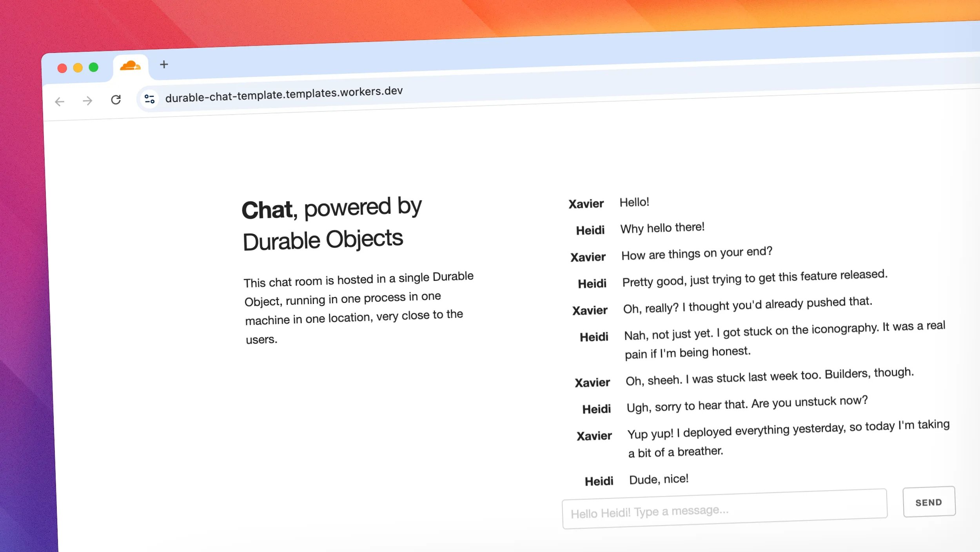
Task: Click the 'Why hello there!' message
Action: 662,228
